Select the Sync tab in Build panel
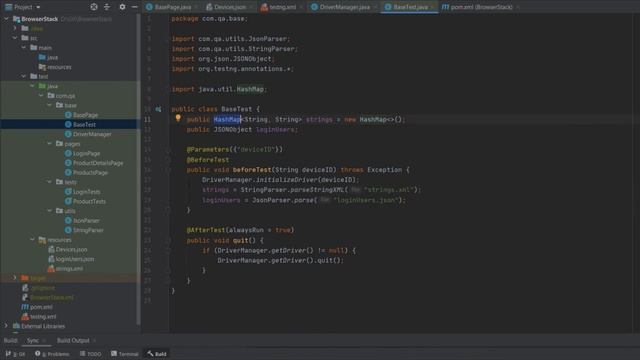Screen dimensions: 640x360 click(x=33, y=340)
